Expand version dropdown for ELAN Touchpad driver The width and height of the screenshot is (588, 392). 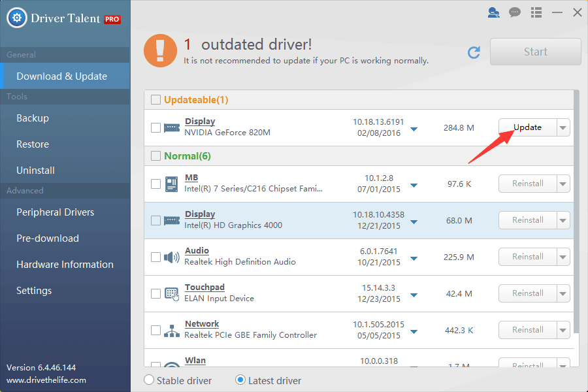tap(414, 295)
